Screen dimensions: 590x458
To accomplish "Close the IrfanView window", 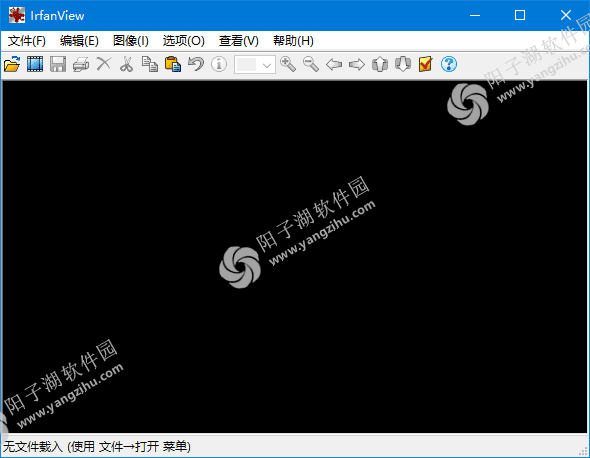I will point(566,15).
